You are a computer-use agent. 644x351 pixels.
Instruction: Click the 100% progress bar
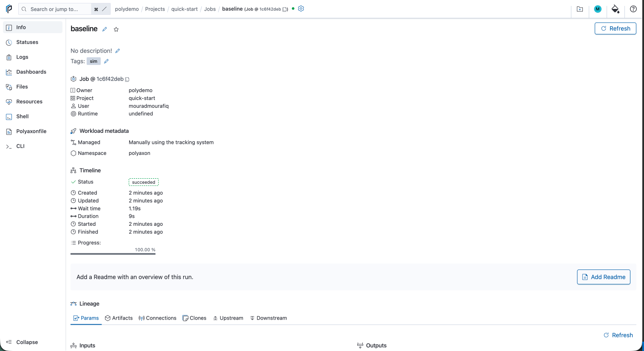point(113,254)
